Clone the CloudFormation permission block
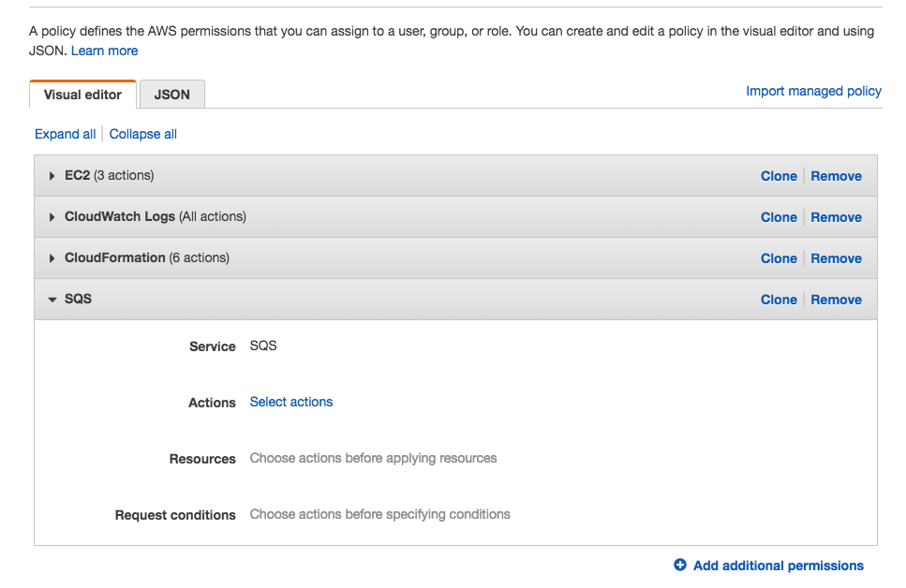The image size is (906, 588). (779, 258)
